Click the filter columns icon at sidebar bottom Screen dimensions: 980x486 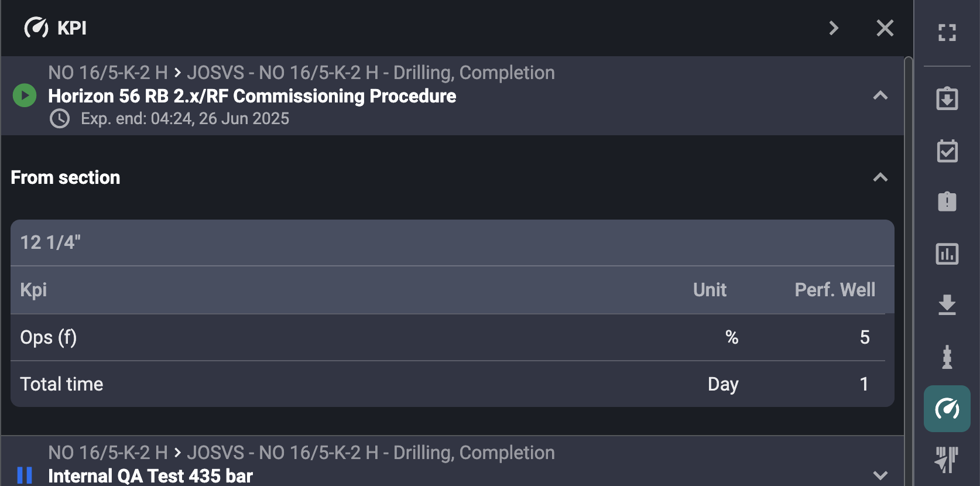click(x=947, y=459)
